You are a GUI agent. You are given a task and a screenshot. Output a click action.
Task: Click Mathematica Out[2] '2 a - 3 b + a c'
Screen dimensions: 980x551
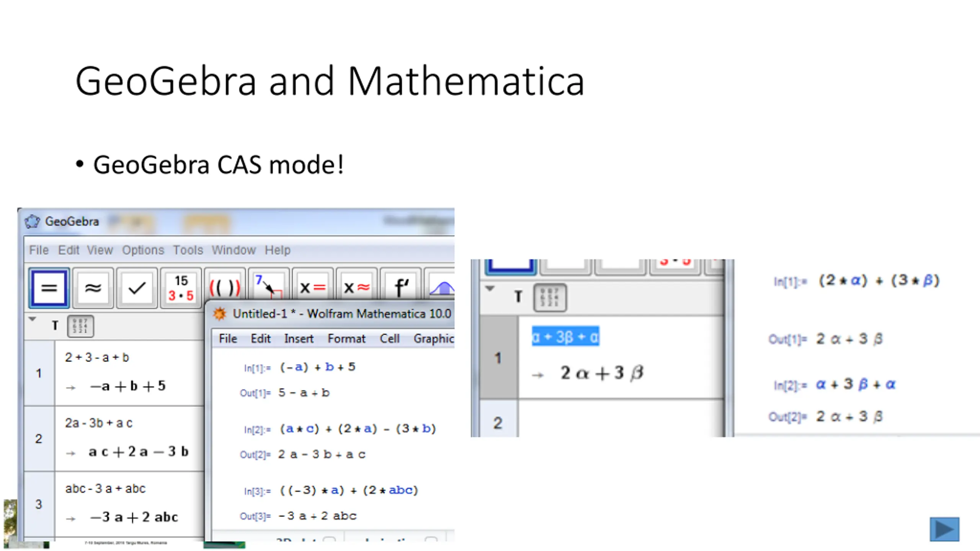322,454
